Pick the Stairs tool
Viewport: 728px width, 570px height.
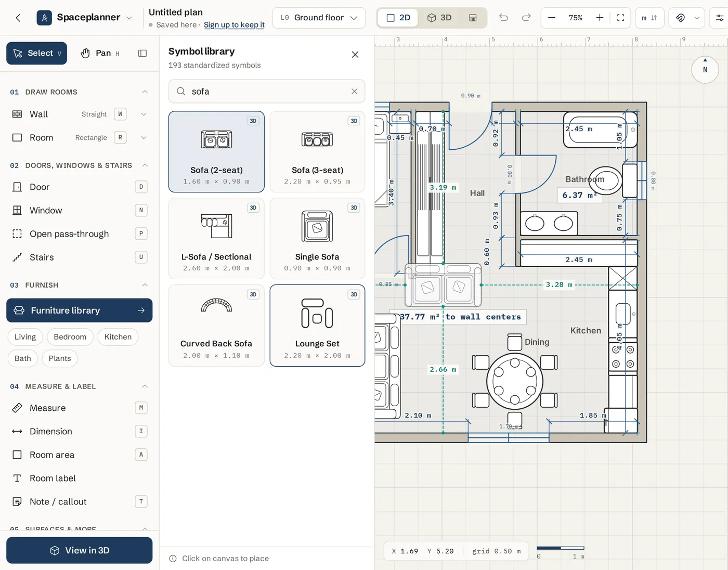[x=80, y=257]
